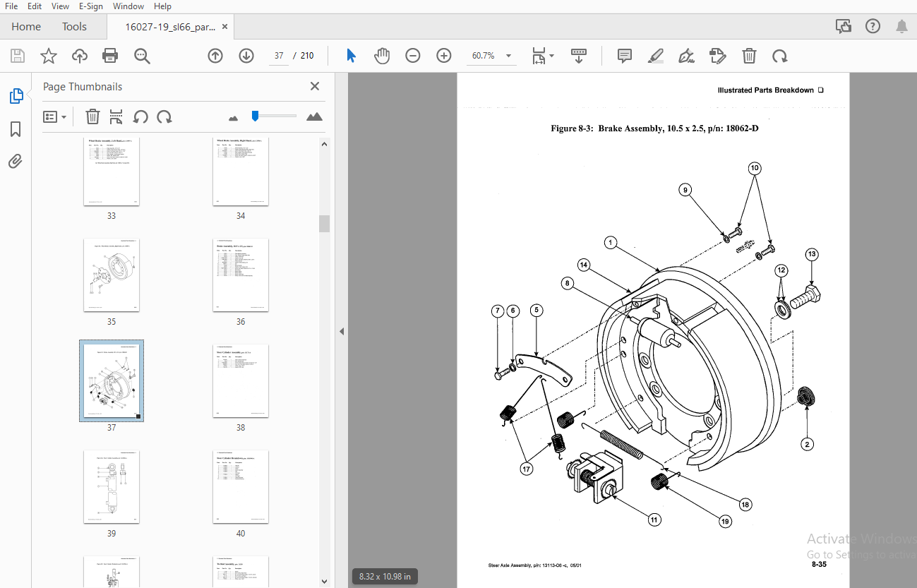917x588 pixels.
Task: Open the page fit options tool
Action: [539, 56]
